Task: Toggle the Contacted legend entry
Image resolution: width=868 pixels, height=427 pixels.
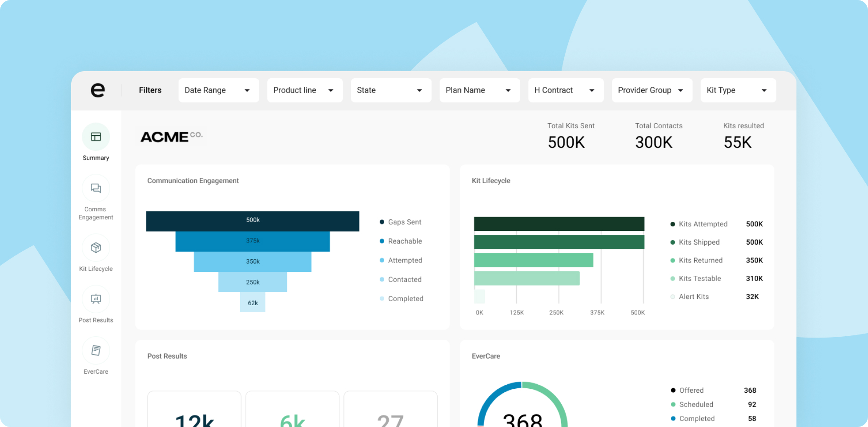Action: pyautogui.click(x=400, y=279)
